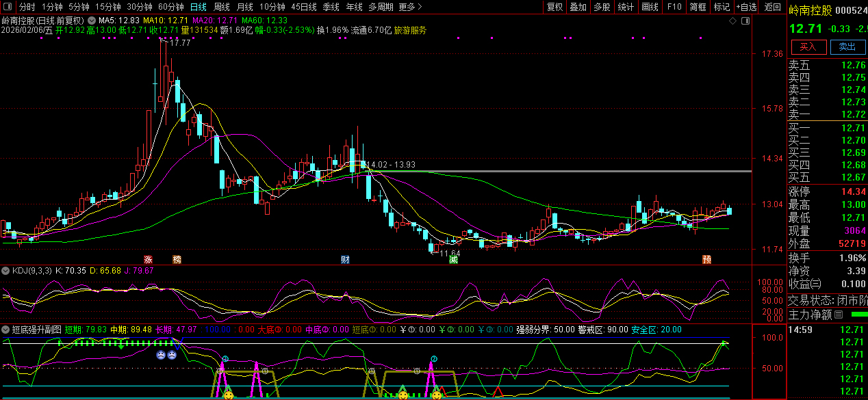
Task: Click the gray 14.02 horizontal price line
Action: [548, 171]
